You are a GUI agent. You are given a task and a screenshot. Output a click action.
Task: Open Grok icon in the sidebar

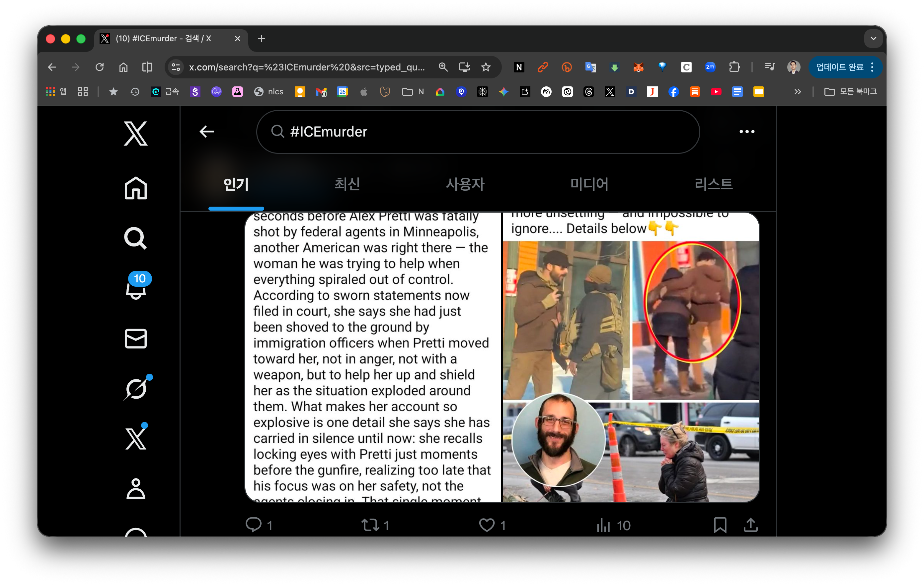(136, 389)
